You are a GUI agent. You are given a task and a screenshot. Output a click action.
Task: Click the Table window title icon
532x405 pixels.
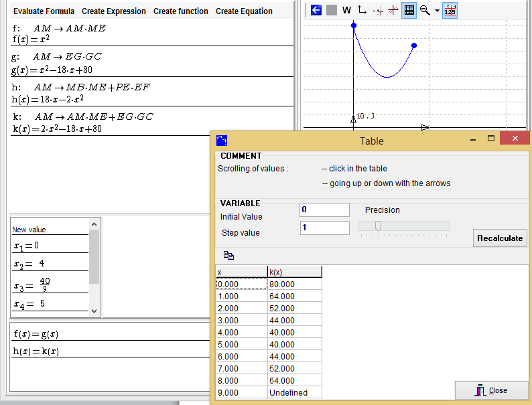pos(222,141)
